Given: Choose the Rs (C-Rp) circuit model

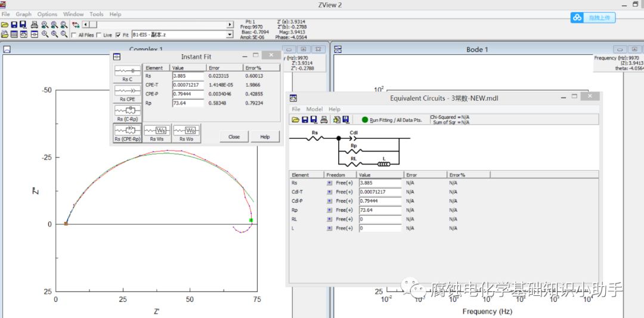Looking at the screenshot, I should (128, 112).
